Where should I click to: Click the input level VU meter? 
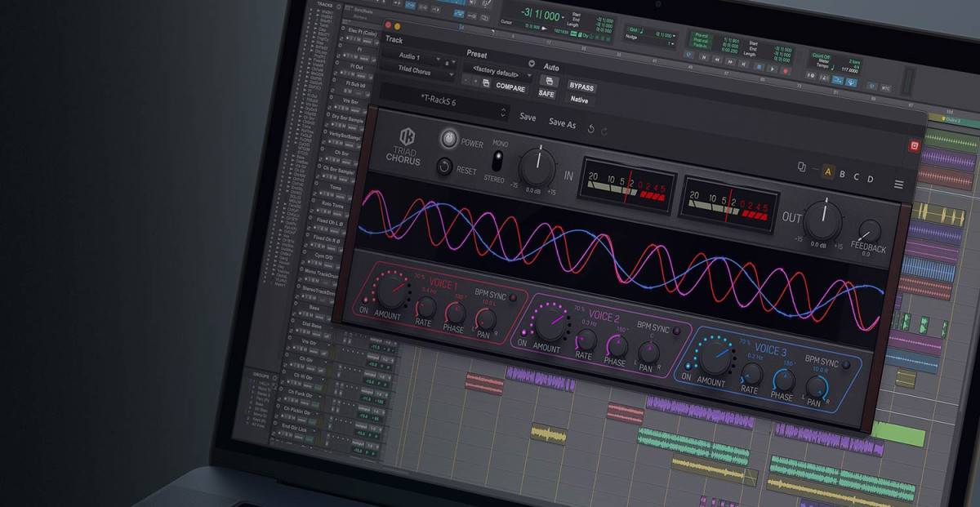tap(626, 186)
